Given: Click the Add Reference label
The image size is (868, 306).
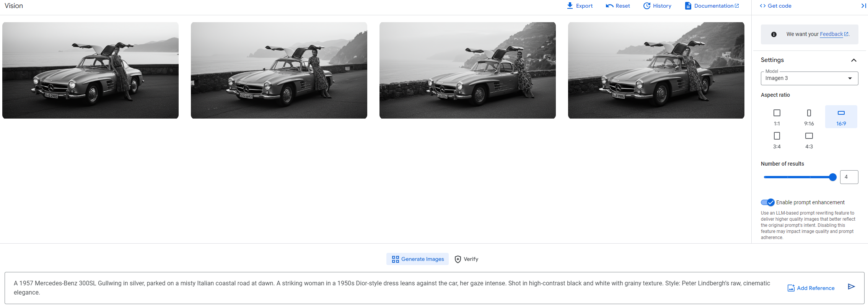Looking at the screenshot, I should [x=816, y=288].
